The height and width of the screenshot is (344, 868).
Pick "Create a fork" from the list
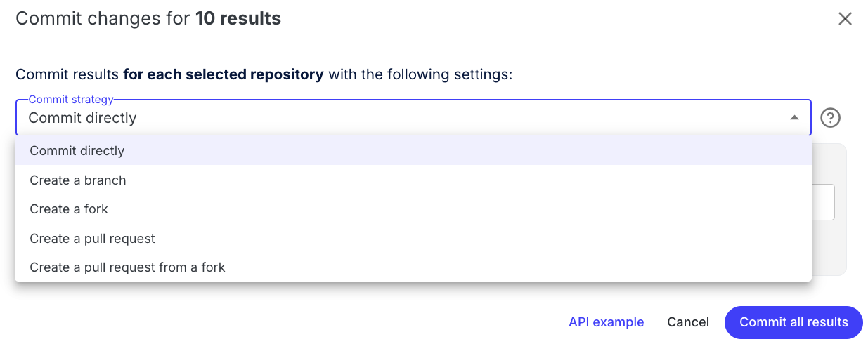click(x=69, y=209)
